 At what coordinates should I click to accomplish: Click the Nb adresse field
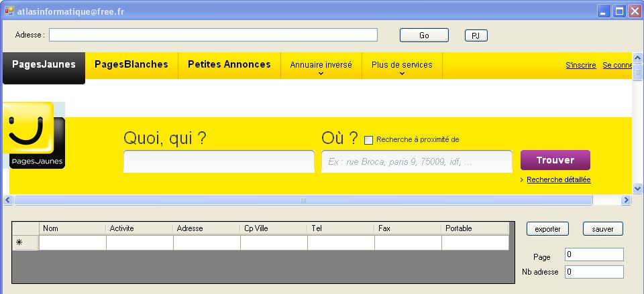pyautogui.click(x=594, y=272)
